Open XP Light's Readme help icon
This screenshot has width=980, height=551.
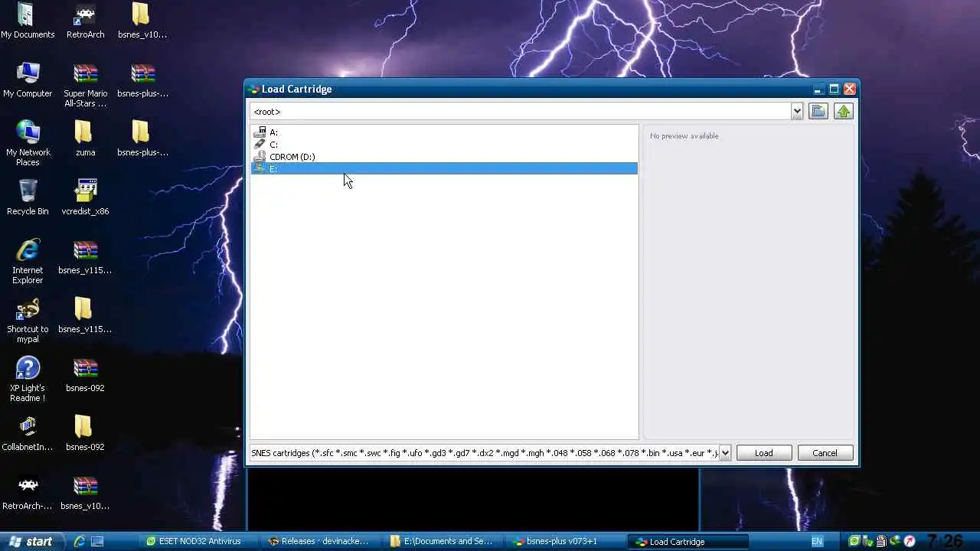28,380
